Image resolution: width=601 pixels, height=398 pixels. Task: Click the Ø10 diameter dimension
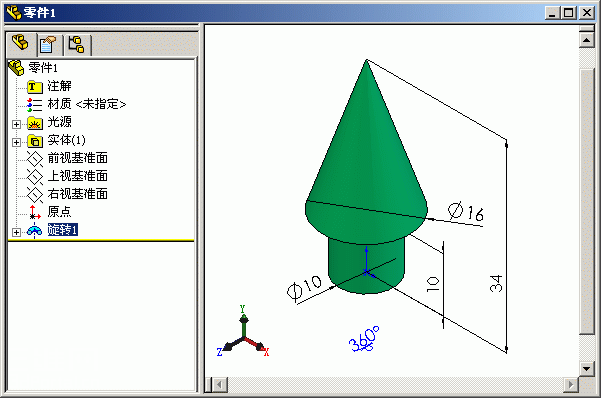(x=305, y=287)
